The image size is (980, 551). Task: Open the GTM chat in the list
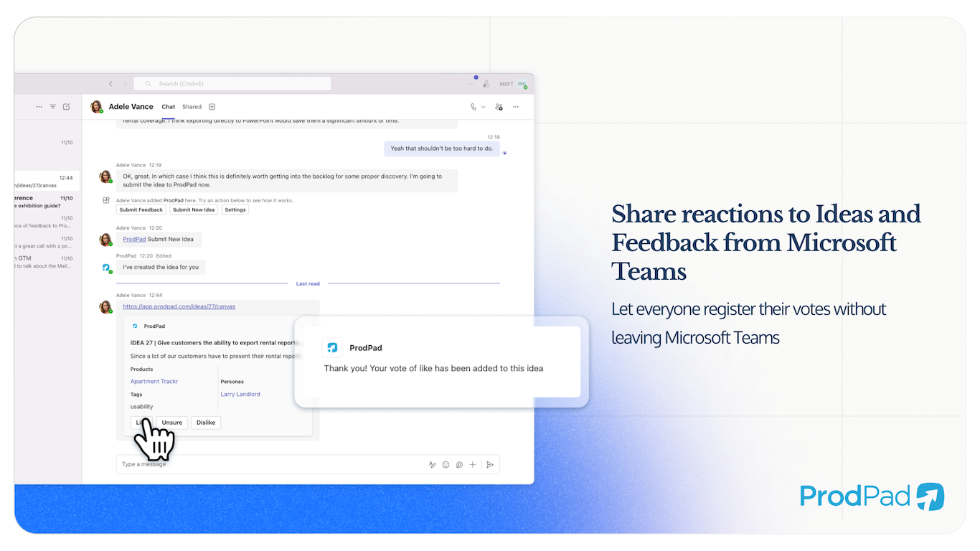[x=46, y=263]
